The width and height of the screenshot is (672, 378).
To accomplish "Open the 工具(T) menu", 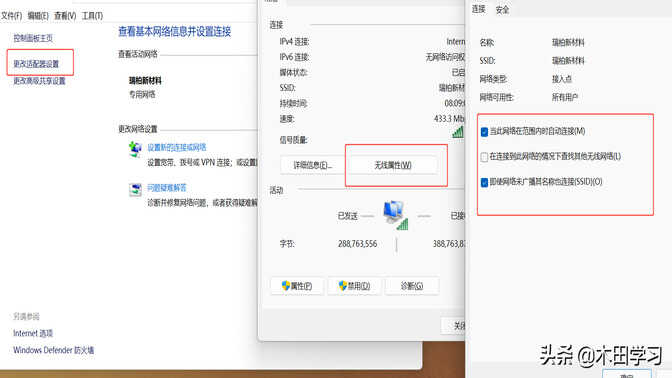I will pyautogui.click(x=92, y=16).
